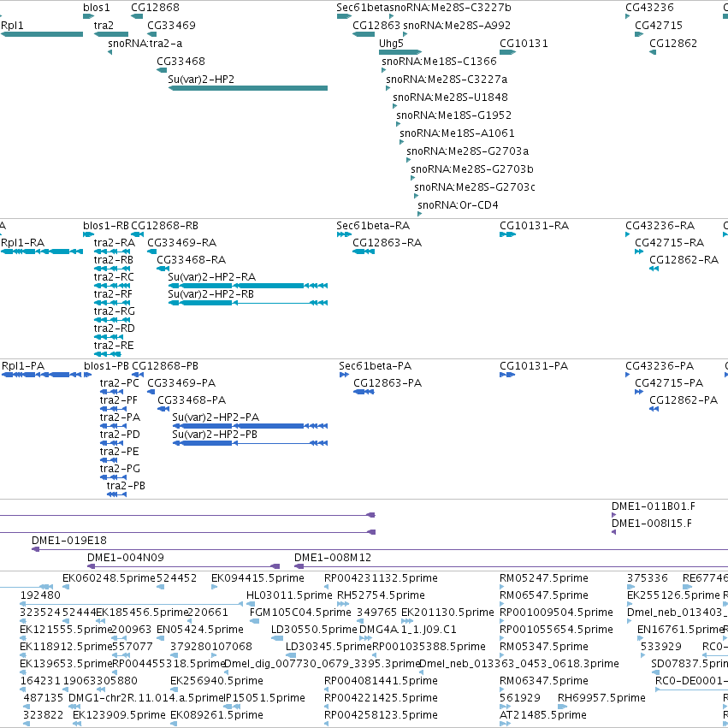Select the EK123909.5prime EST label
This screenshot has width=728, height=728.
[119, 715]
